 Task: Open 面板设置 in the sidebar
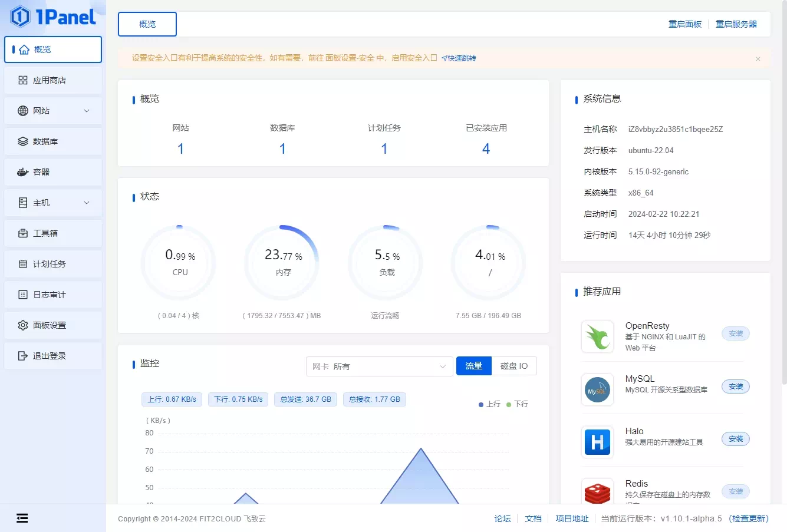click(x=53, y=325)
